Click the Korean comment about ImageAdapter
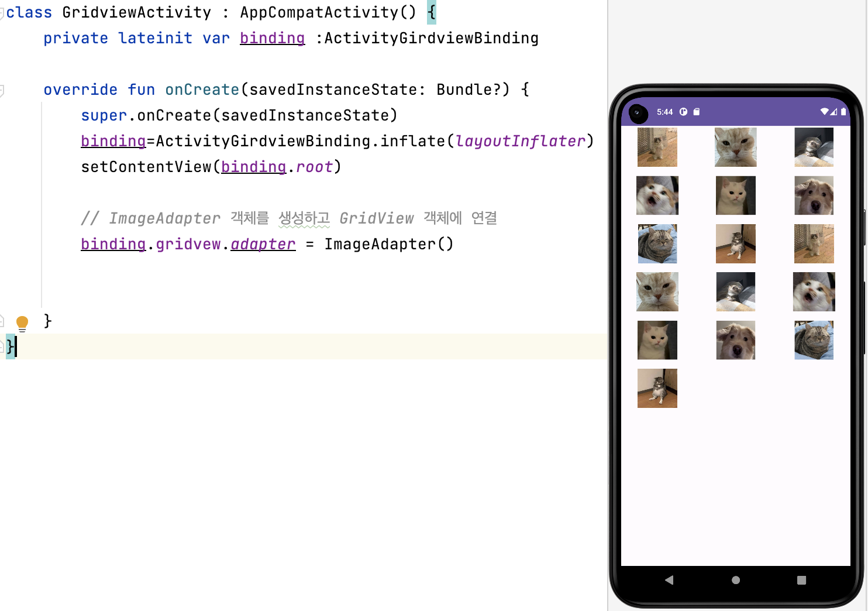The image size is (868, 611). point(289,218)
